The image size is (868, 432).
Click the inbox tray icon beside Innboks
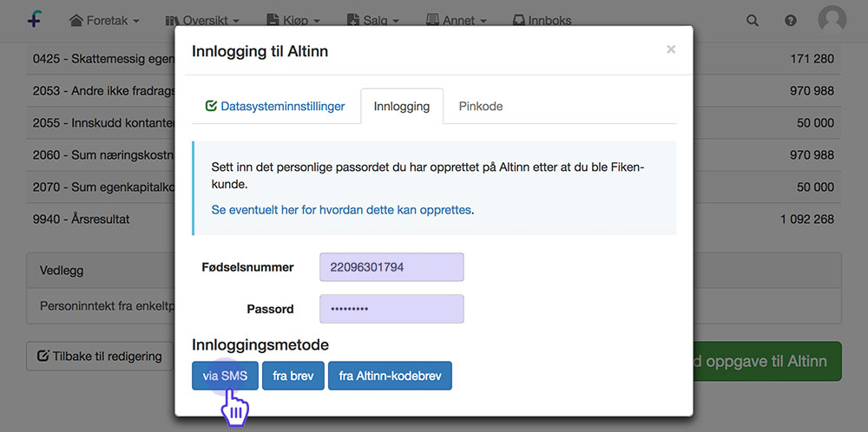(519, 21)
